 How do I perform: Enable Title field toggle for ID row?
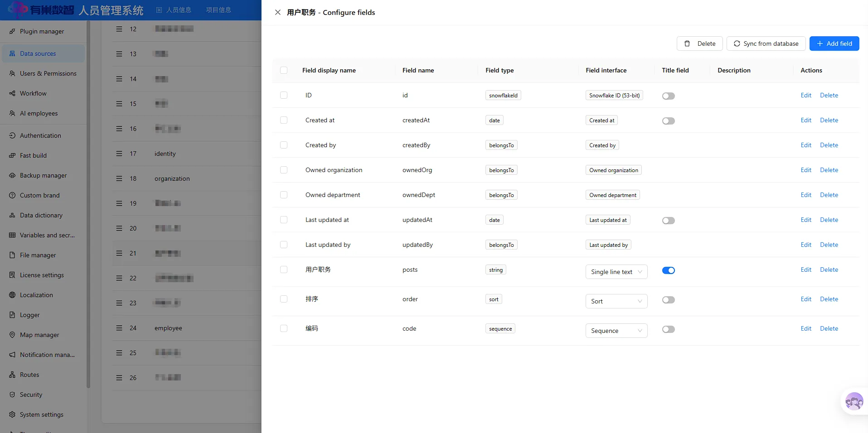pyautogui.click(x=669, y=96)
